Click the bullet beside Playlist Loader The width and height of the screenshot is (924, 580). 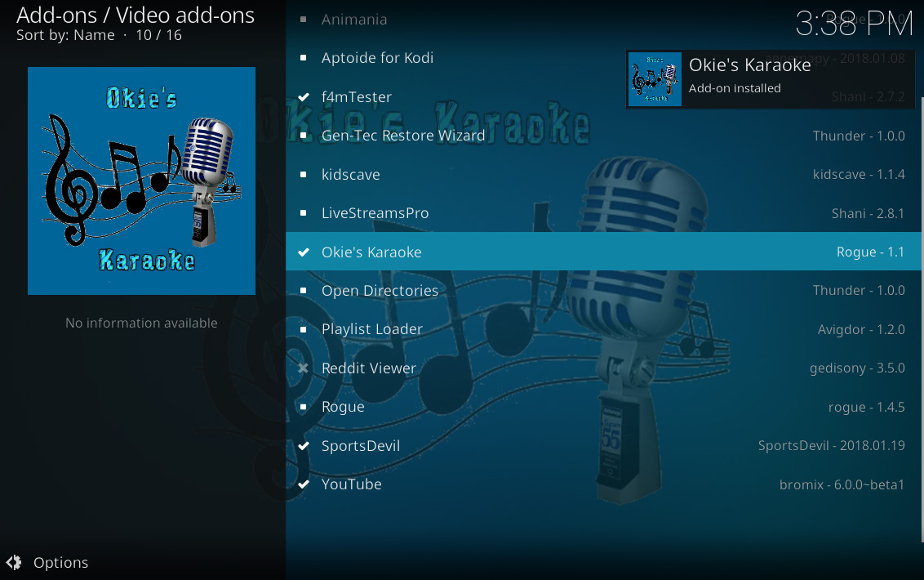pos(304,329)
